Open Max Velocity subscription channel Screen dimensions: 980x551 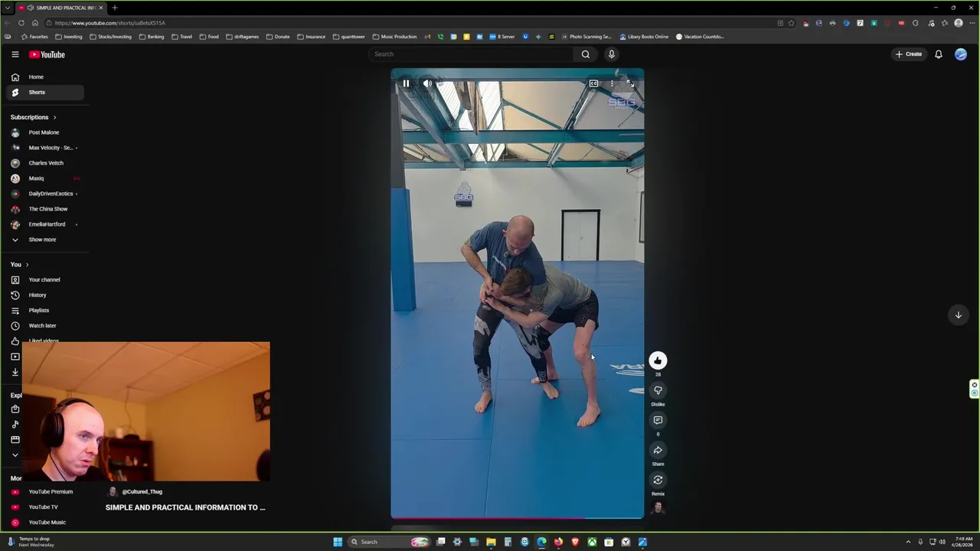pyautogui.click(x=44, y=148)
